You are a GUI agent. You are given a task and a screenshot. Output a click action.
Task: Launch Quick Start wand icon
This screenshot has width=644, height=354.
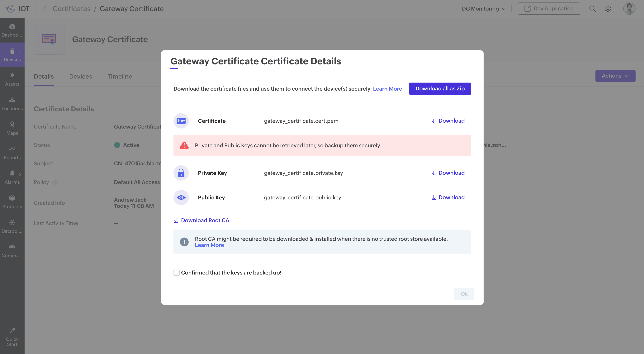[12, 330]
